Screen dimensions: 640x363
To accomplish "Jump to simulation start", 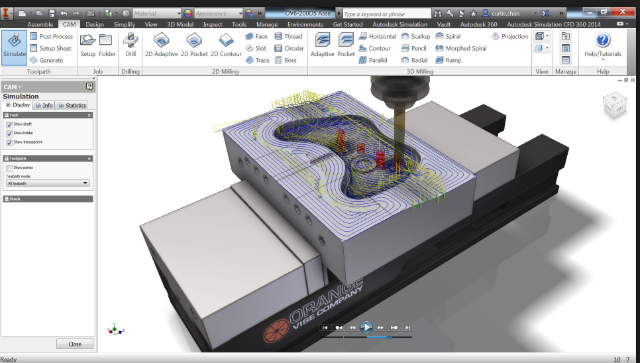I will 325,327.
